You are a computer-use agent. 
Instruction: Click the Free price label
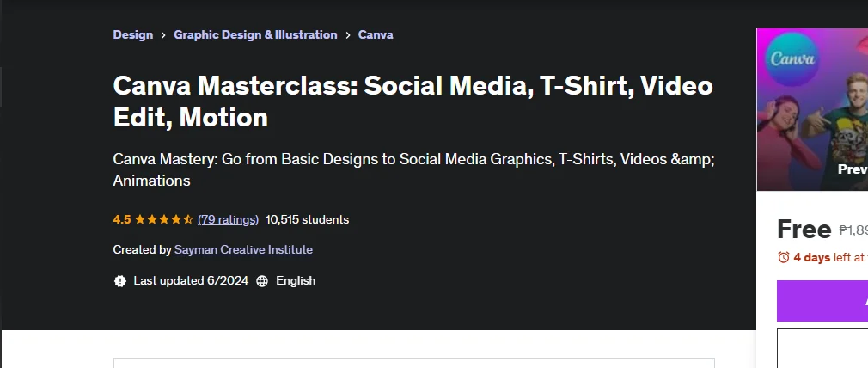[x=804, y=229]
